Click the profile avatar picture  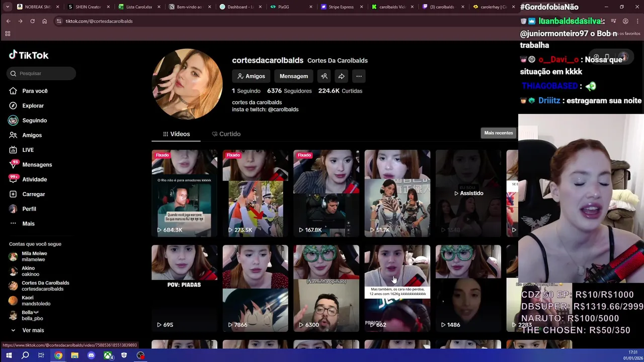click(x=187, y=84)
